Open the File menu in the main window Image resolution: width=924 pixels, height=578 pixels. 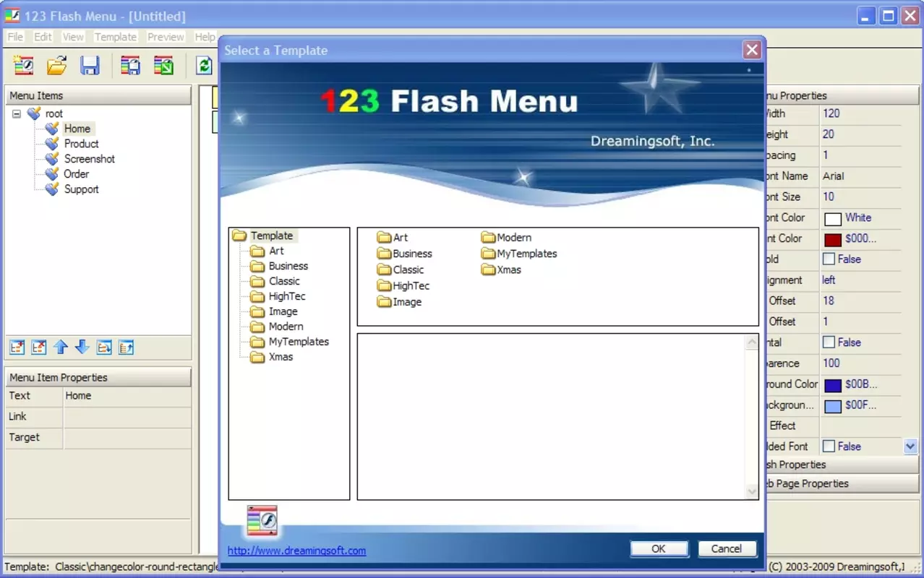point(15,37)
